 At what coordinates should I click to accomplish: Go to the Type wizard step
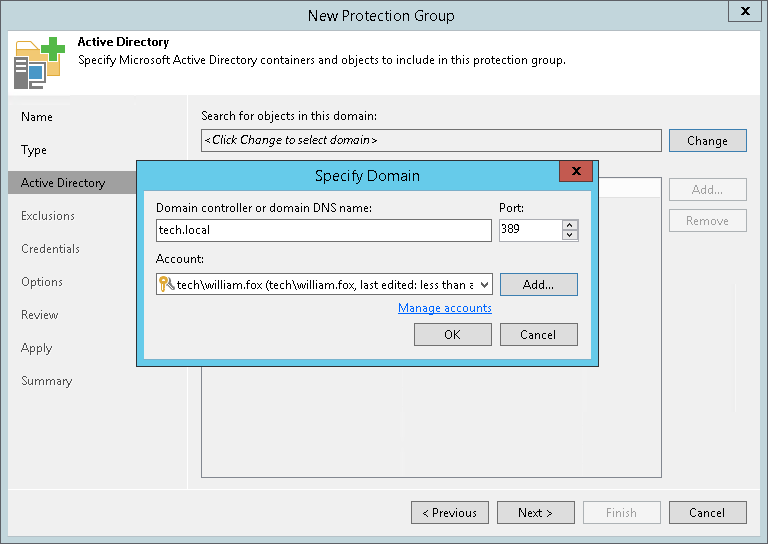(x=34, y=150)
